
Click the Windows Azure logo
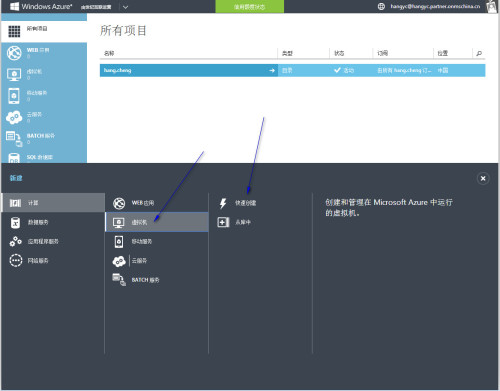point(41,6)
